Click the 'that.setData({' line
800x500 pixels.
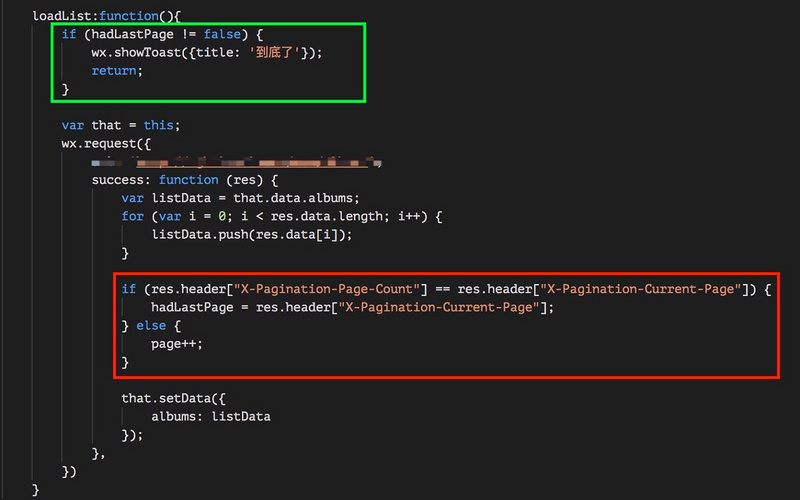[173, 398]
